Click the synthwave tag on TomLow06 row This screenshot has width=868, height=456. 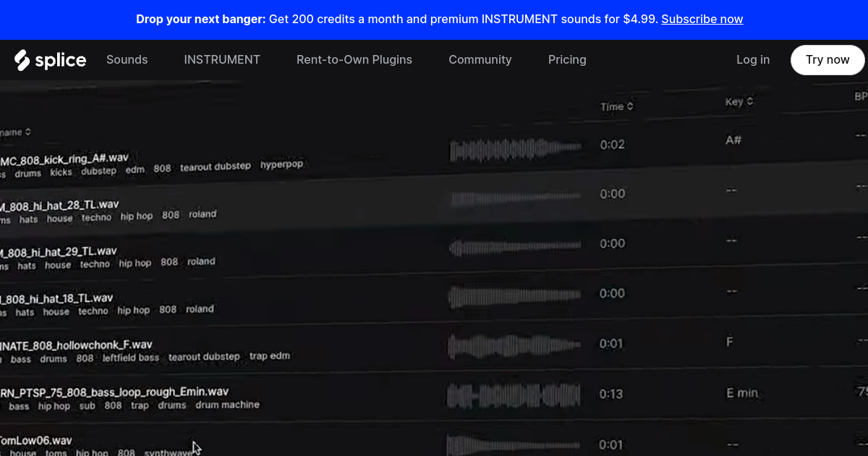click(169, 453)
